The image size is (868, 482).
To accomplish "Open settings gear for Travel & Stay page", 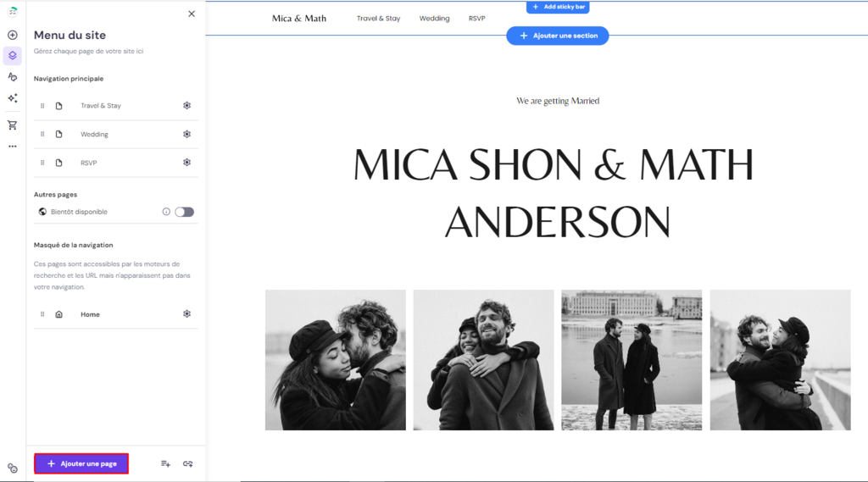I will [187, 105].
